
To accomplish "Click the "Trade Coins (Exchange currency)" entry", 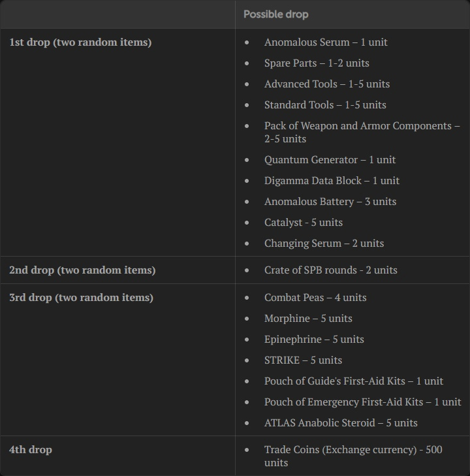I will pos(352,451).
